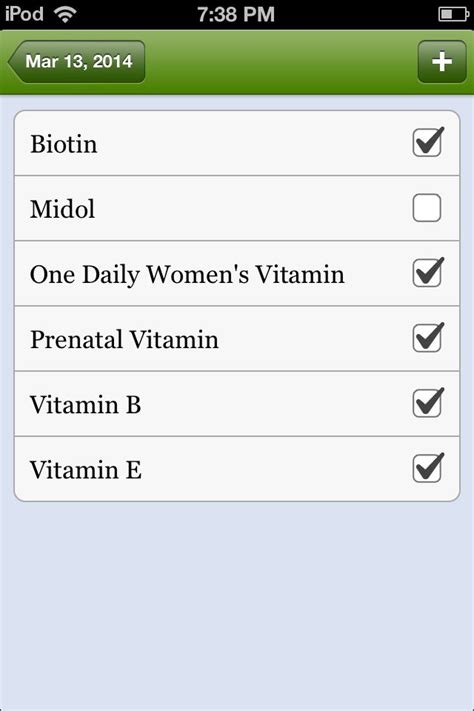The image size is (474, 711).
Task: Select the Vitamin B label
Action: 85,404
